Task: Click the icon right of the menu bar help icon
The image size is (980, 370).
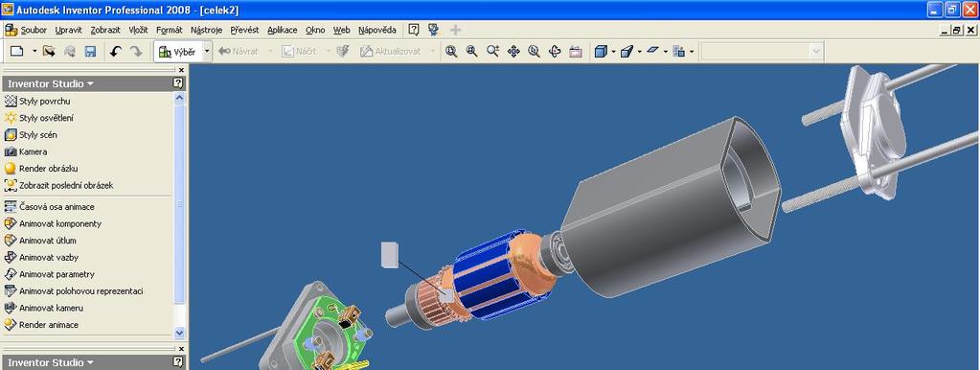Action: 433,30
